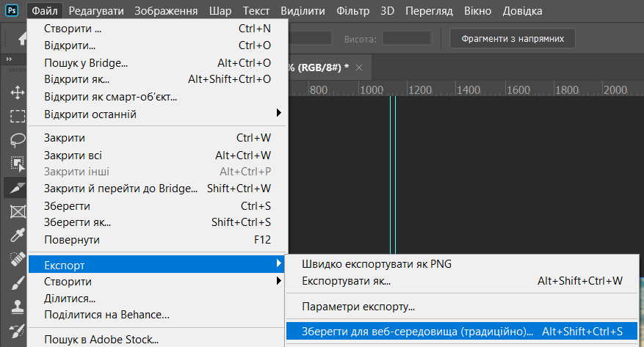The image size is (644, 347).
Task: Choose Створити … with shortcut Ctrl+N
Action: click(158, 29)
